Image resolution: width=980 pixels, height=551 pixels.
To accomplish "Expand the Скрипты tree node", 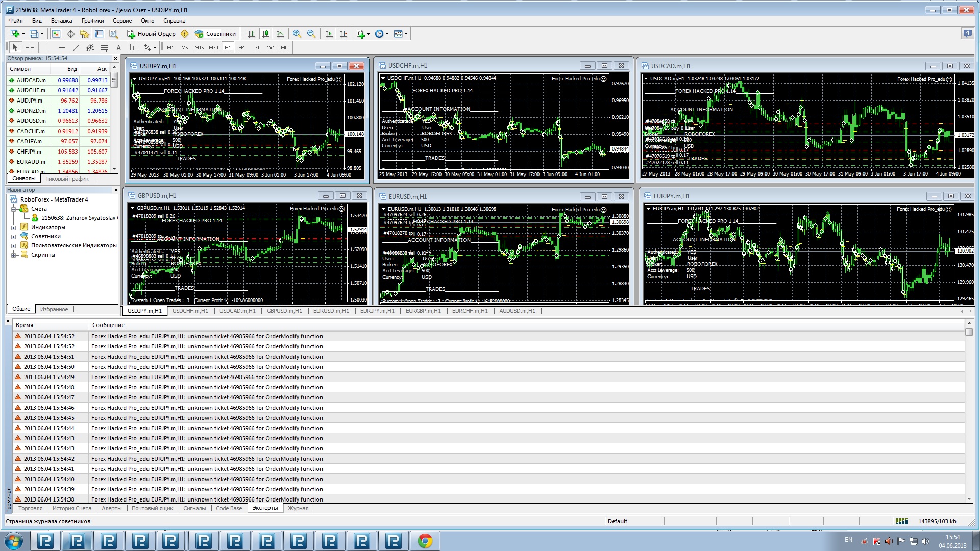I will (14, 255).
